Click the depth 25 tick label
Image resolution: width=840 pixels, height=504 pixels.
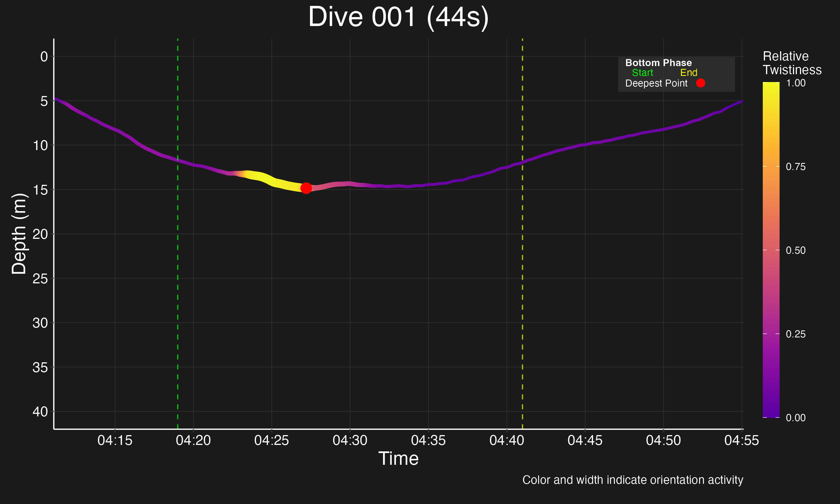pos(40,279)
